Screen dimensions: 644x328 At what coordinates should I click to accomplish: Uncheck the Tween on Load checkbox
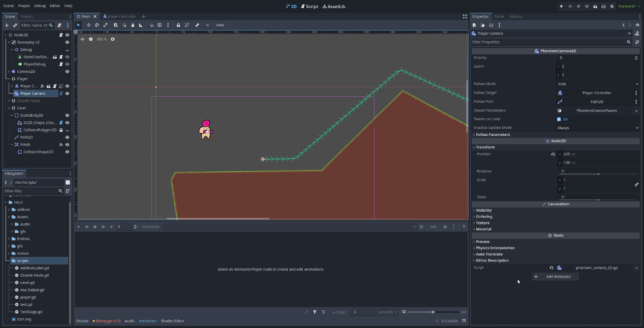559,119
